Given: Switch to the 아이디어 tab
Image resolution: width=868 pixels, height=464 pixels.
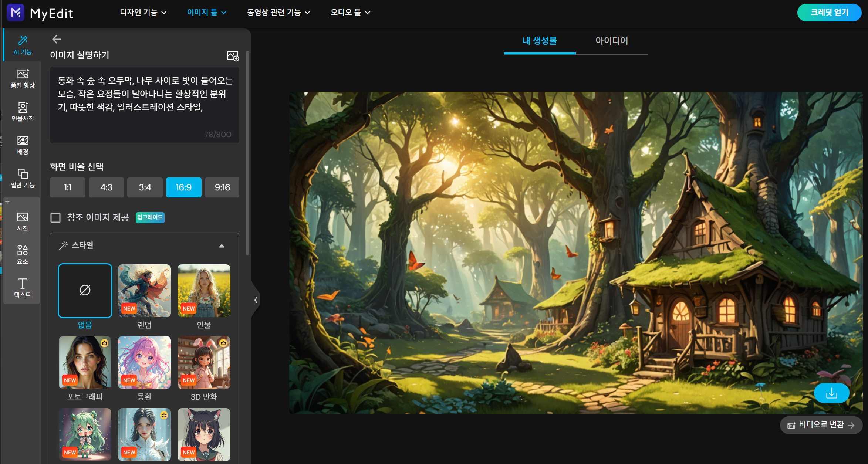Looking at the screenshot, I should (611, 41).
